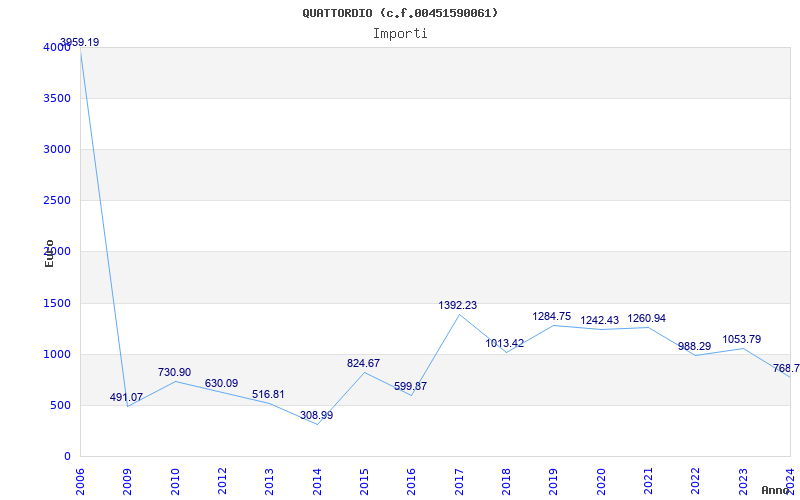Click the 2010 x-axis year label
800x500 pixels.
(x=175, y=481)
